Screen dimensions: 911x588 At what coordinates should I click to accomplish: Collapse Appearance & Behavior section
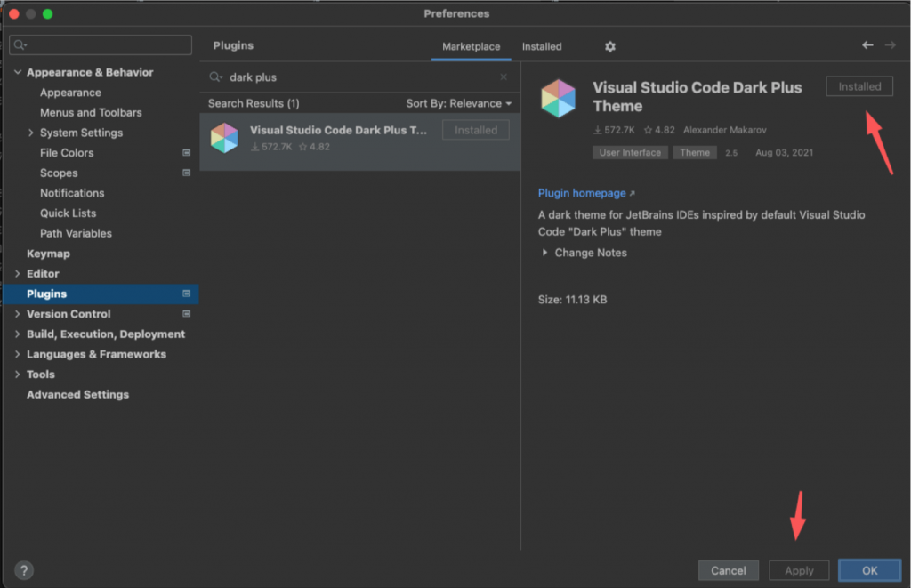click(18, 72)
